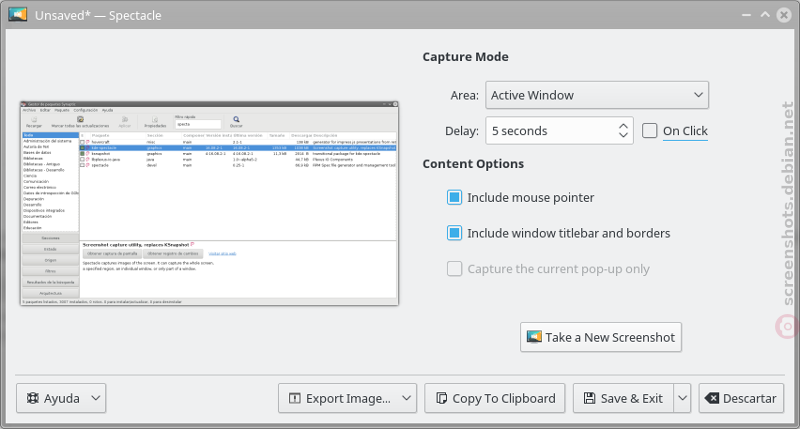Enable the On Click checkbox
800x429 pixels.
(x=649, y=131)
